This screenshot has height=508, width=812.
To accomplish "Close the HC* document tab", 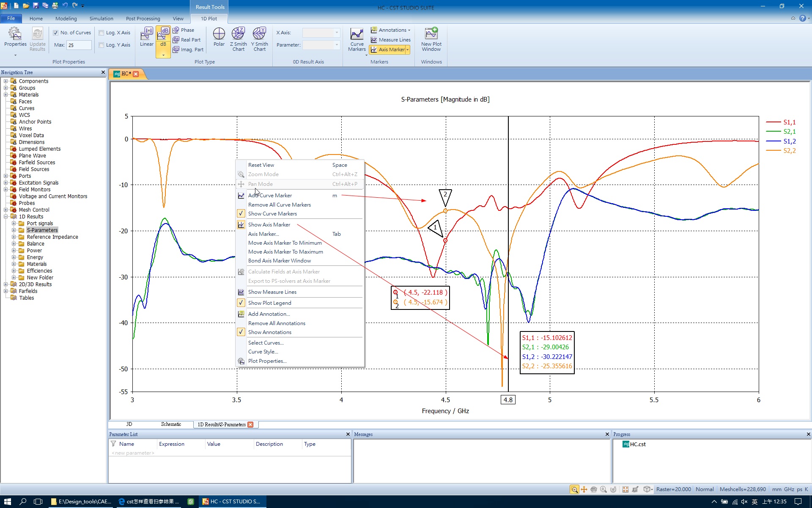I will coord(136,74).
